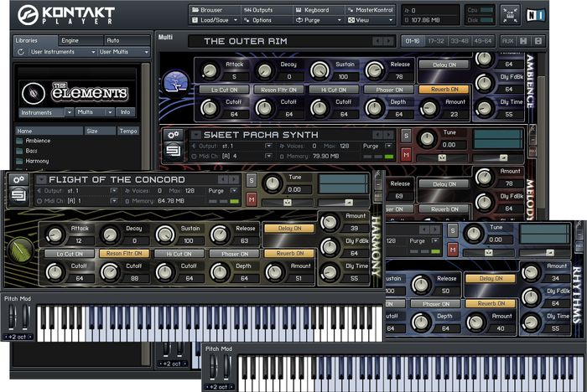Click the gear icon on Flight of the Concord
Screen dimensions: 587x392
(x=18, y=179)
